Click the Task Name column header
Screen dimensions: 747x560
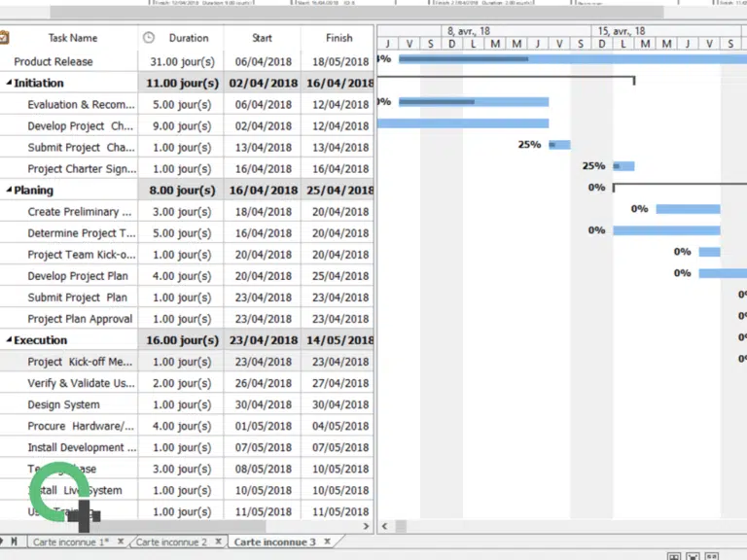click(73, 38)
